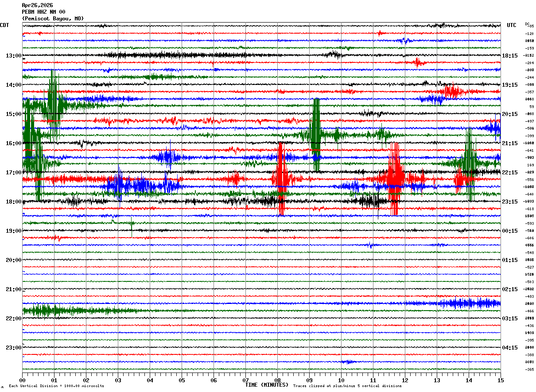Select the TIME (MINUTES) axis title
Viewport: 536px width, 392px height.
pos(267,385)
